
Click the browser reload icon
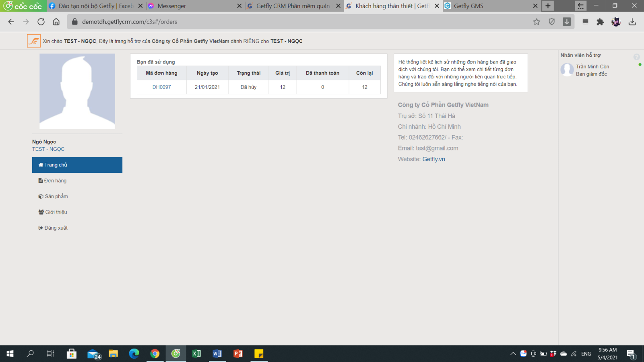41,22
